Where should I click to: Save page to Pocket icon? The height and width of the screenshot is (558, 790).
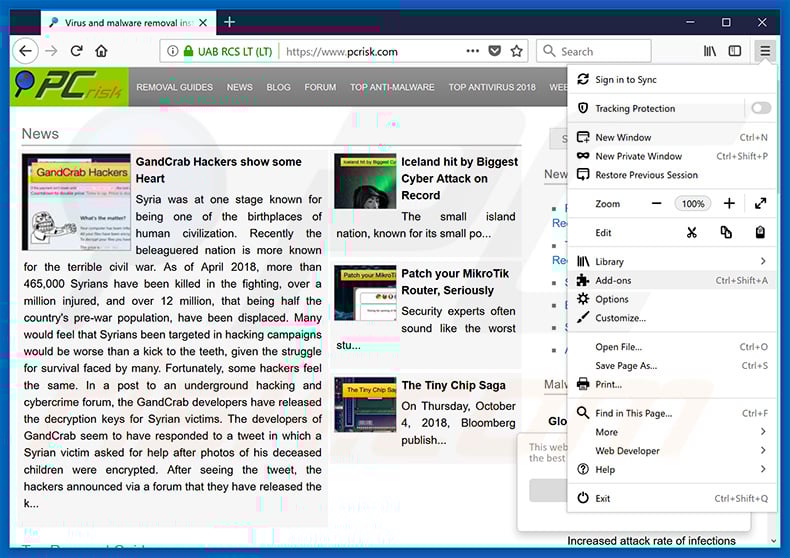tap(495, 51)
